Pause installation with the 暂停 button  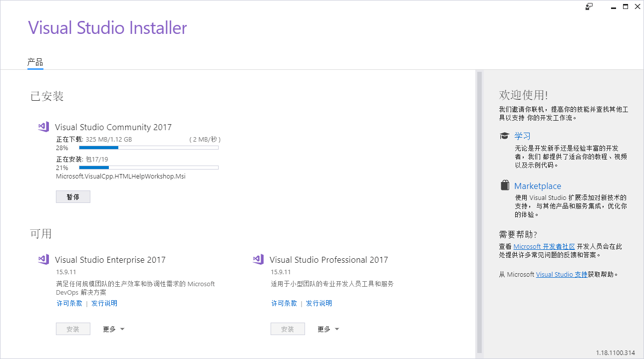[73, 197]
